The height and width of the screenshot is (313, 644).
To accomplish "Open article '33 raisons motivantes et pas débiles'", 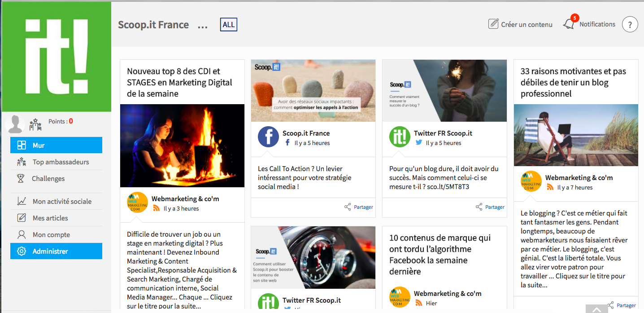I will point(574,82).
